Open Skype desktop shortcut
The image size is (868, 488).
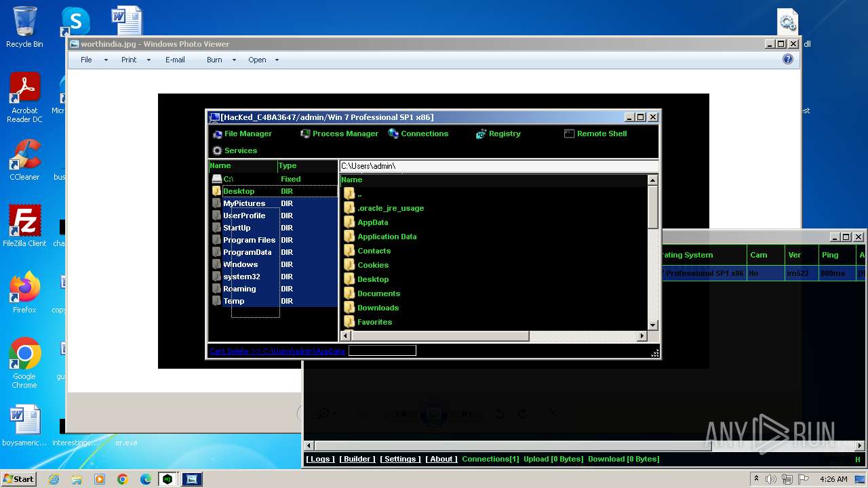click(x=75, y=22)
